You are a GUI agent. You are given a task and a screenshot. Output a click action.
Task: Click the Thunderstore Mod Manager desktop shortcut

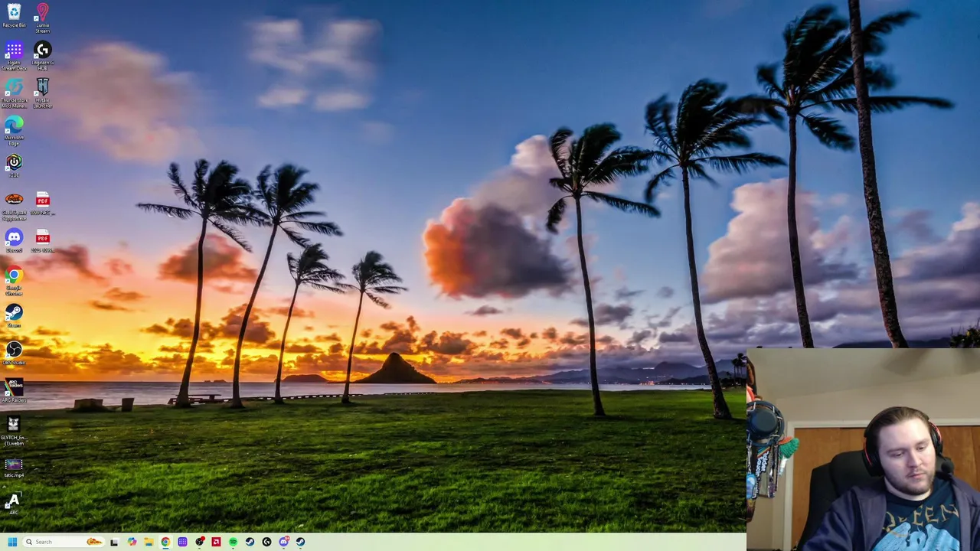click(x=14, y=93)
